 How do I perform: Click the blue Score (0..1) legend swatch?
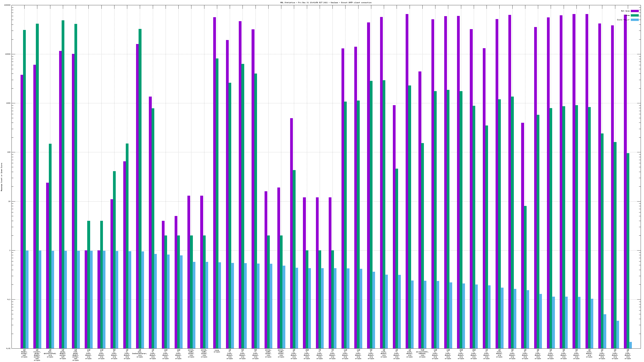pyautogui.click(x=635, y=20)
